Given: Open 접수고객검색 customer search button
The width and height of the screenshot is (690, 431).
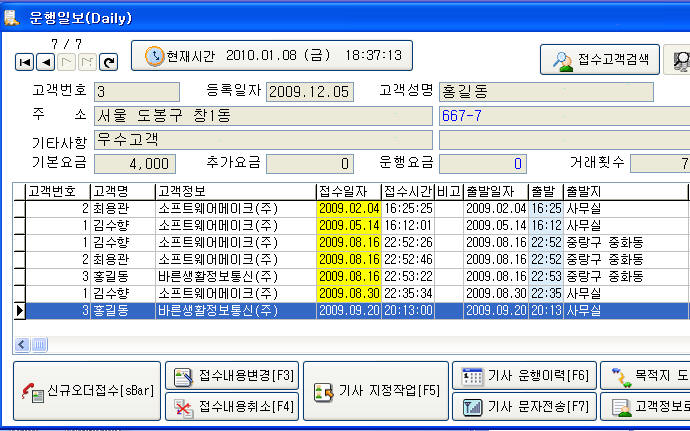Looking at the screenshot, I should pos(600,59).
